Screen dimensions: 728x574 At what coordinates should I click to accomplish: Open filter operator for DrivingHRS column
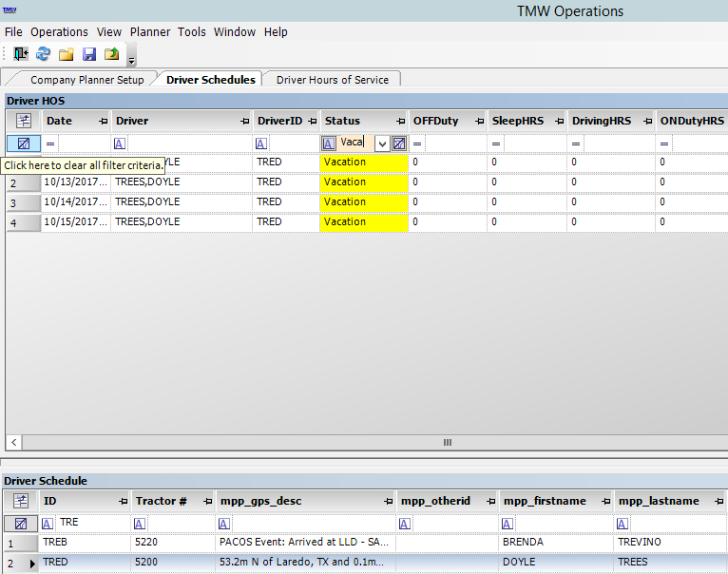[x=576, y=143]
